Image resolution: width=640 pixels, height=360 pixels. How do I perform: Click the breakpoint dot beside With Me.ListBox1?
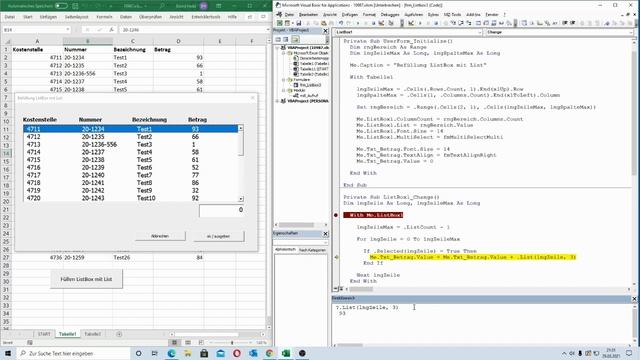click(x=336, y=215)
